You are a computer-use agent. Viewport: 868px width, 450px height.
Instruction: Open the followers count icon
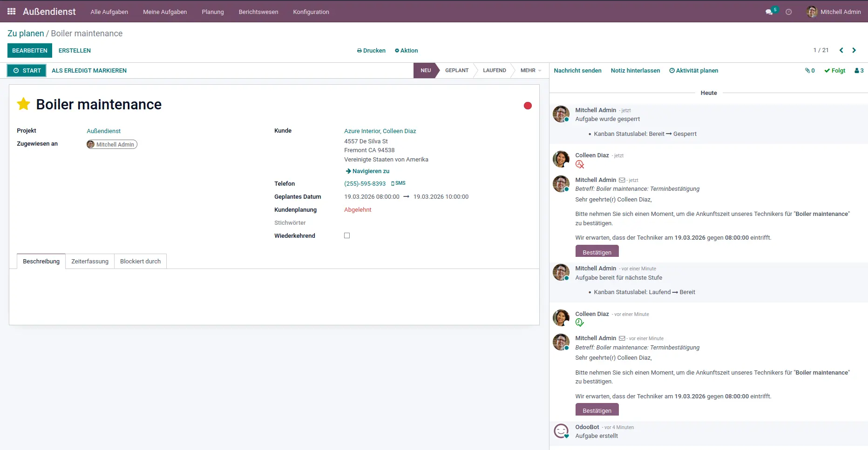click(859, 71)
